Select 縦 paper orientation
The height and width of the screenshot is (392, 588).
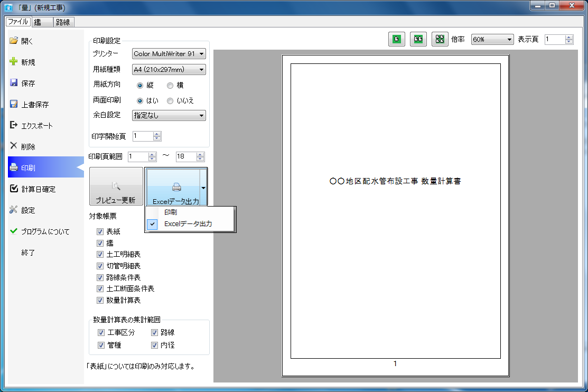click(140, 86)
